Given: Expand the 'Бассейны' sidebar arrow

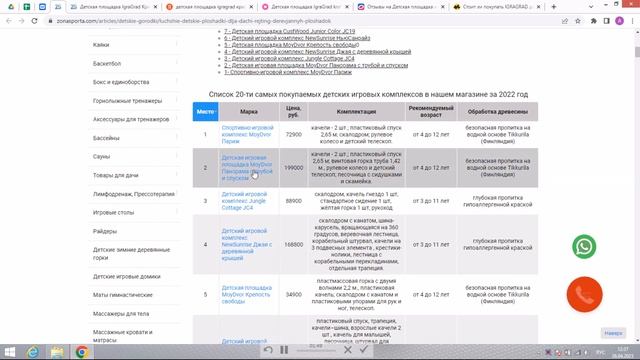Looking at the screenshot, I should (x=177, y=137).
